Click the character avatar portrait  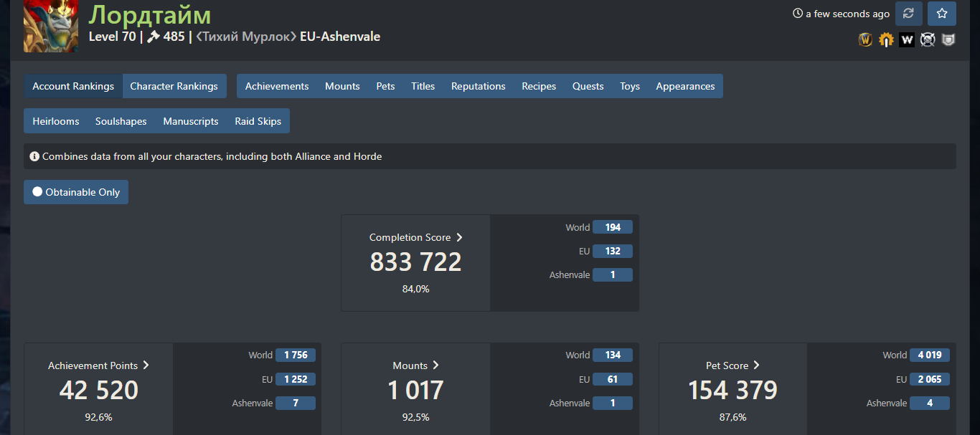[51, 26]
